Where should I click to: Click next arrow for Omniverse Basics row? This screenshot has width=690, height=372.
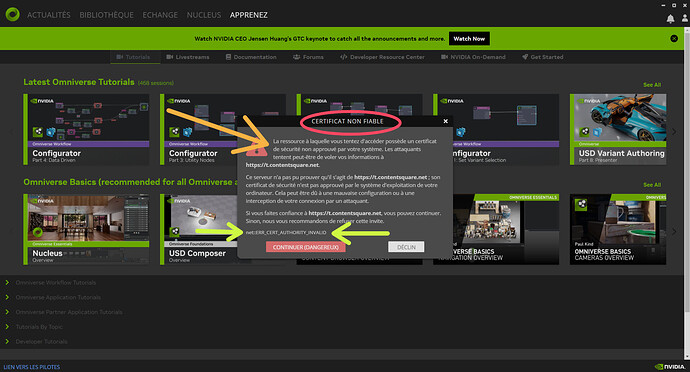(x=674, y=231)
